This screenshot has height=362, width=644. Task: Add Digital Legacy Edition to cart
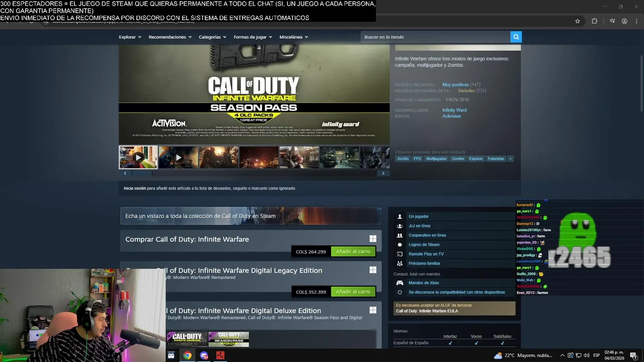[x=353, y=292]
